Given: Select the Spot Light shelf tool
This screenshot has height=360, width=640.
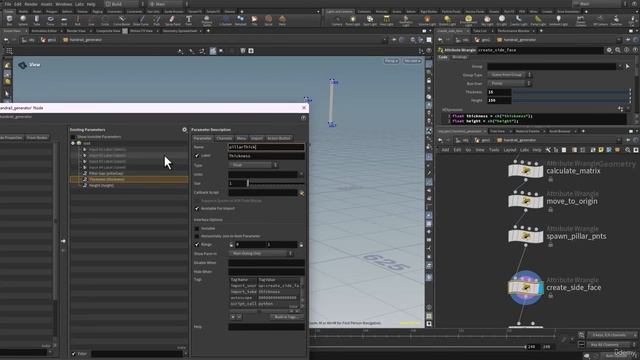Looking at the screenshot, I should tap(370, 20).
